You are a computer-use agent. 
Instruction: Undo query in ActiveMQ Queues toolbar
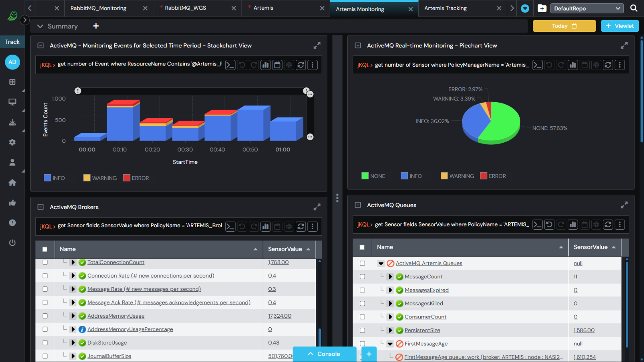tap(549, 224)
